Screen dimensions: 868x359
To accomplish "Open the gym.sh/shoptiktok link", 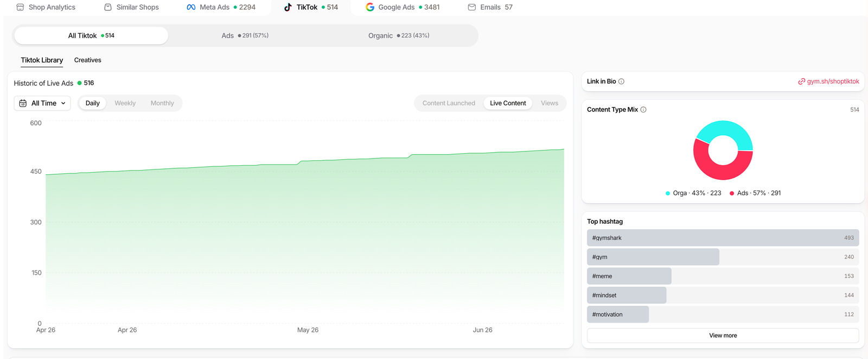I will coord(833,81).
